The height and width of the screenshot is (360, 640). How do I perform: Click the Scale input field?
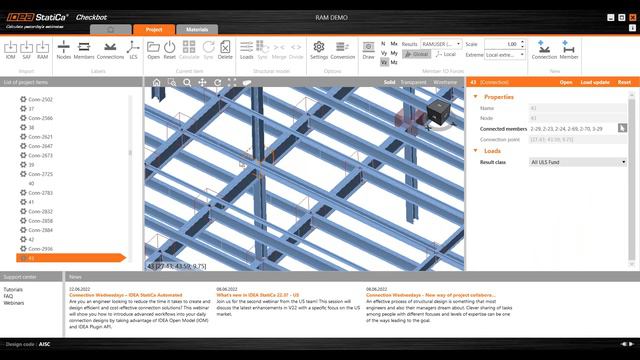502,44
